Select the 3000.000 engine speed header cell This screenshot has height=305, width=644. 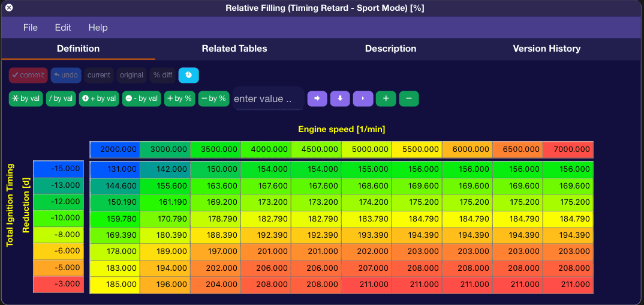point(165,149)
